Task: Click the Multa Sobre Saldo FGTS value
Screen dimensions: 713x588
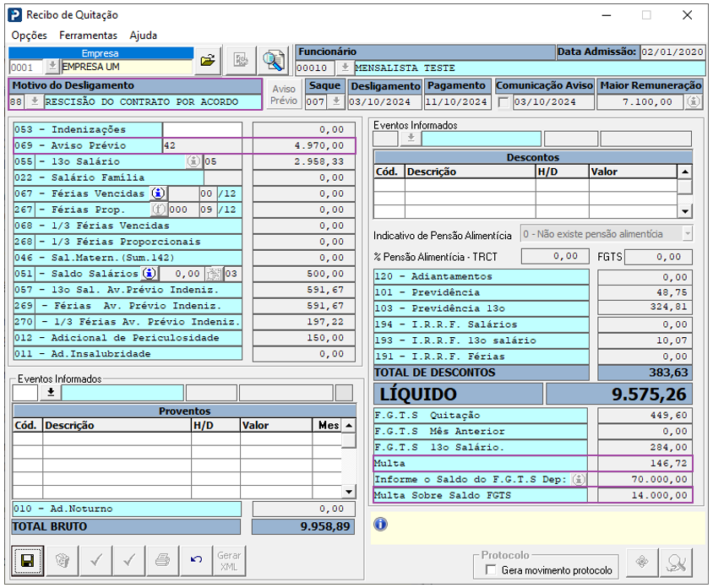Action: (645, 495)
